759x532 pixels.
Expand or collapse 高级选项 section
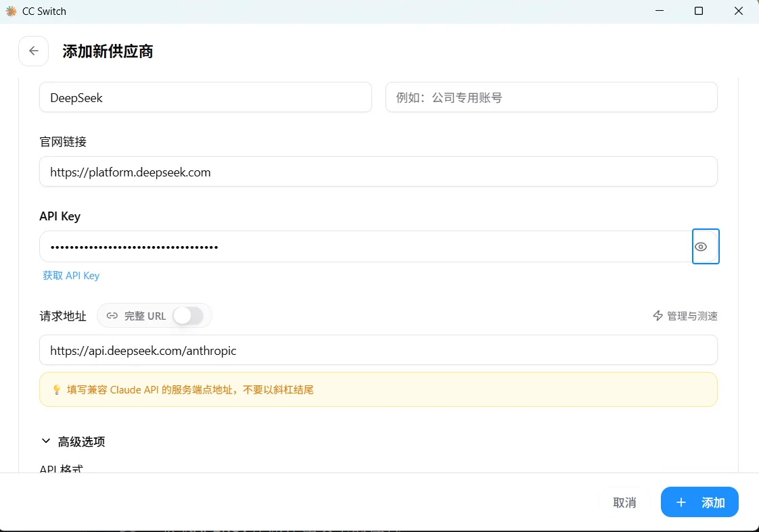point(73,441)
